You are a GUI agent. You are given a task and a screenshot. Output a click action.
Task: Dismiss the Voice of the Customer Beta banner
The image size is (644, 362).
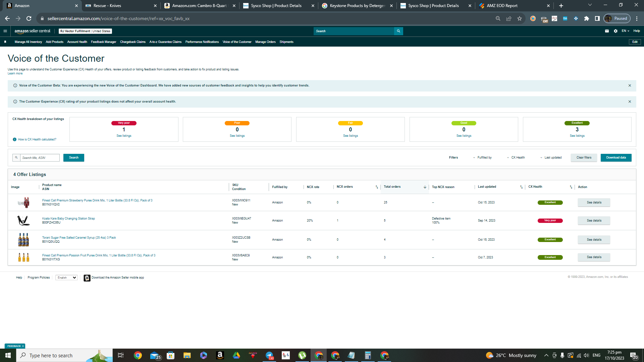point(630,85)
